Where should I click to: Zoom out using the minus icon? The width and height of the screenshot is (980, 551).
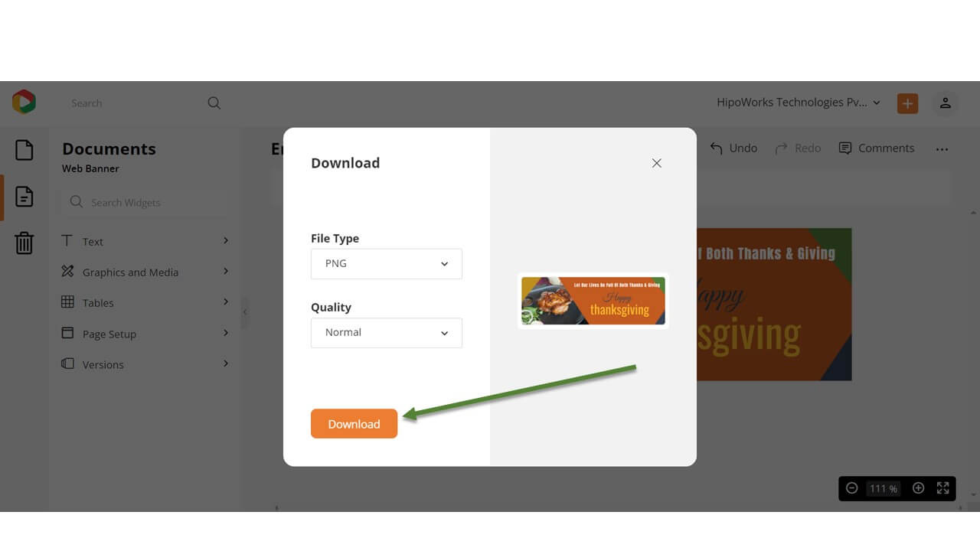click(x=852, y=487)
